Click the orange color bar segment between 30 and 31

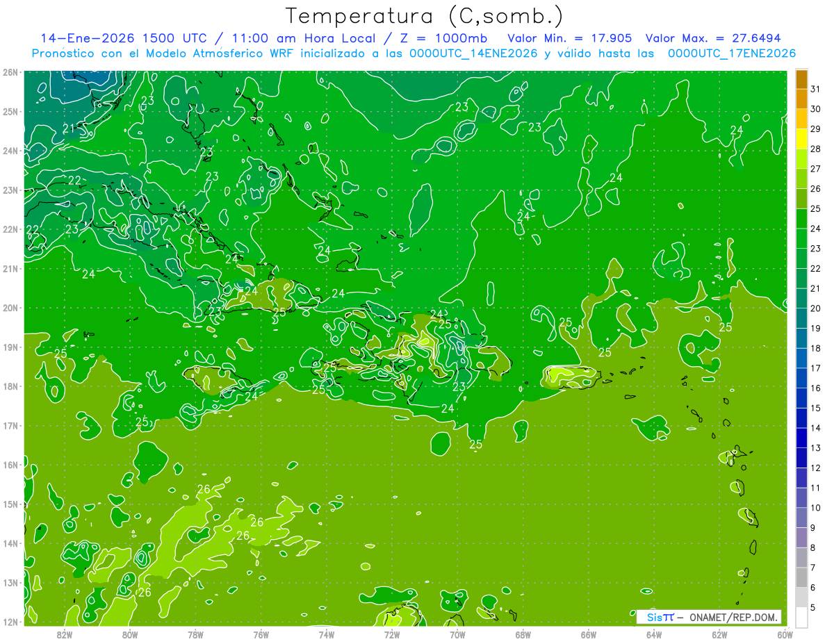(x=802, y=99)
